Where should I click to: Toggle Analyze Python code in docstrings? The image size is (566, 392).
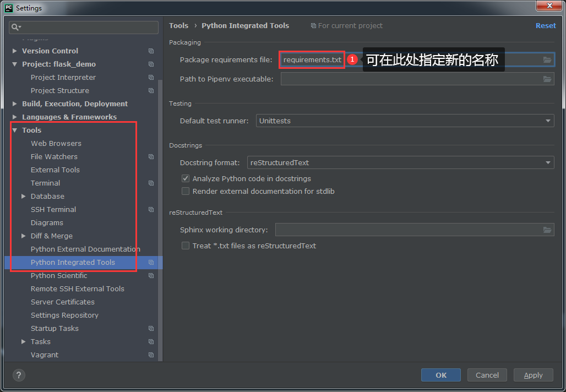pos(186,178)
